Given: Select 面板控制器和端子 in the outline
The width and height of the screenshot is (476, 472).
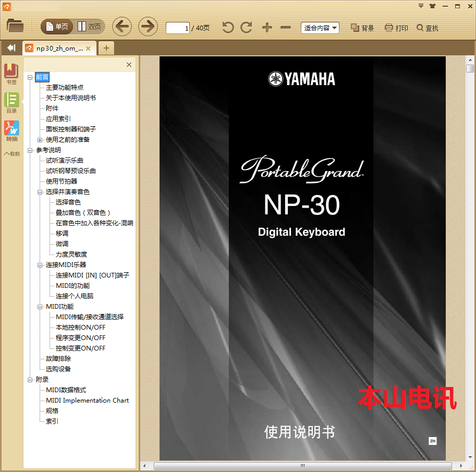Looking at the screenshot, I should (x=71, y=129).
